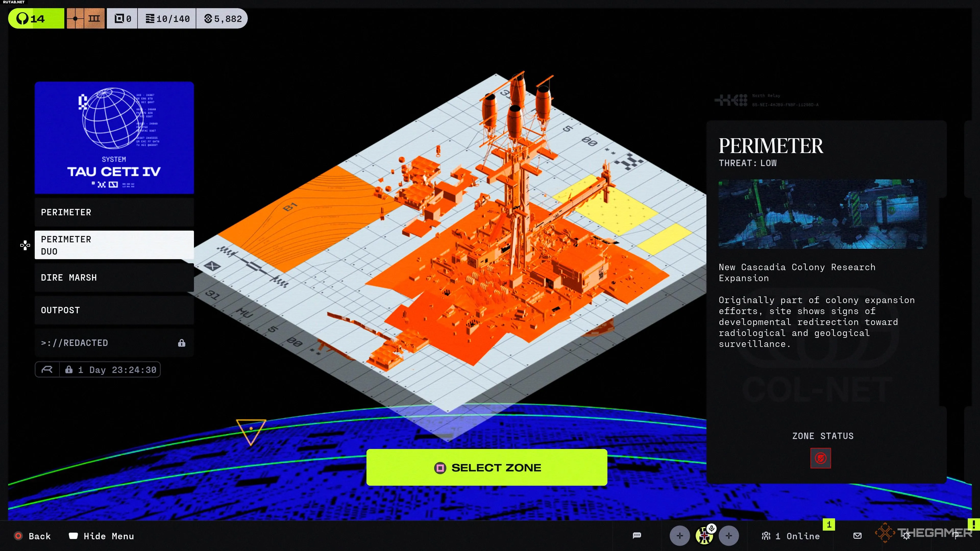This screenshot has height=551, width=980.
Task: Select the first Perimeter zone entry
Action: (x=114, y=212)
